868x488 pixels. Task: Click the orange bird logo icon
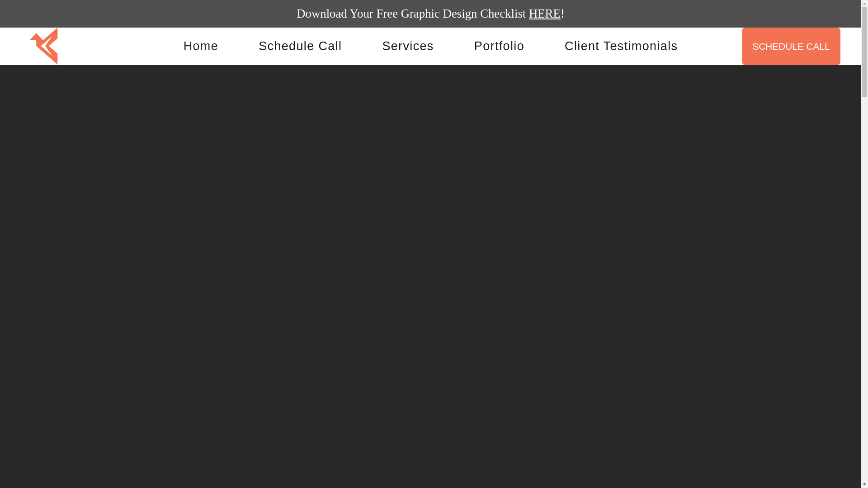click(44, 46)
